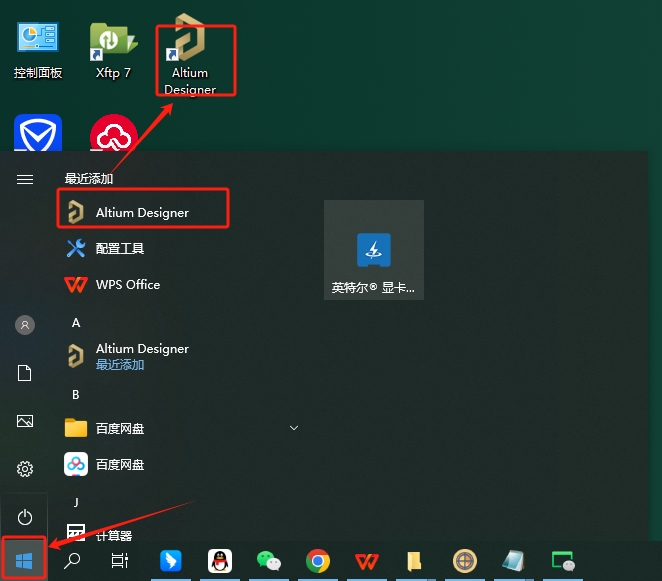Open Settings gear in start menu
Screen dimensions: 662x581
pyautogui.click(x=25, y=469)
